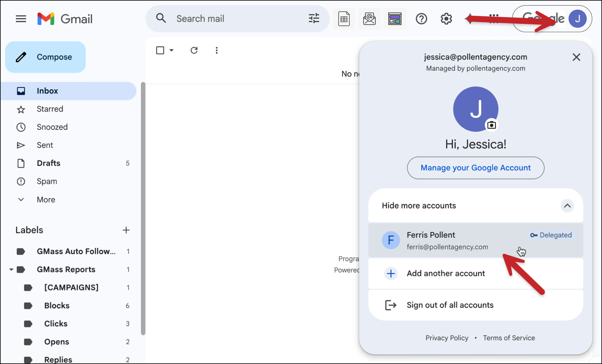Open the select dropdown arrow beside checkbox

[171, 50]
